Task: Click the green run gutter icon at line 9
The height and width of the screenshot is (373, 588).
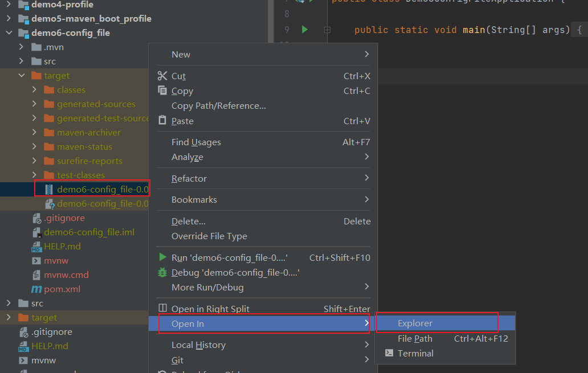Action: tap(304, 29)
